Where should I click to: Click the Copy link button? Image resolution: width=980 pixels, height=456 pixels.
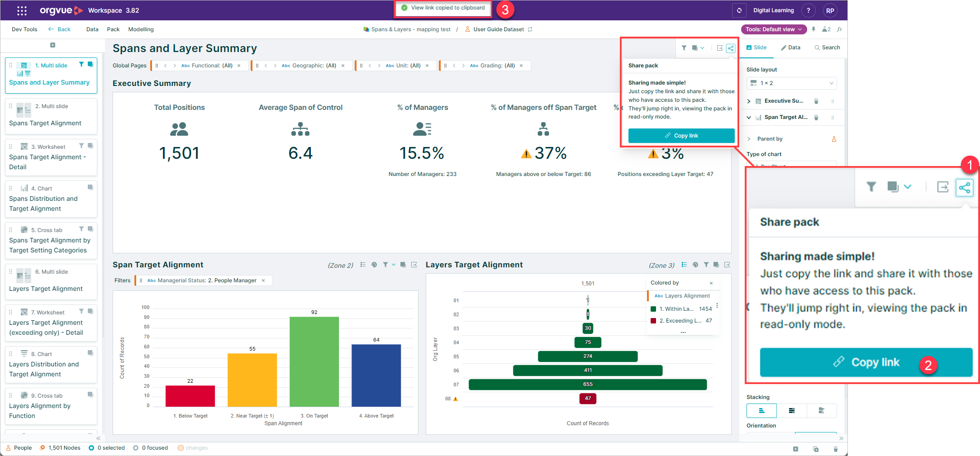pyautogui.click(x=681, y=136)
